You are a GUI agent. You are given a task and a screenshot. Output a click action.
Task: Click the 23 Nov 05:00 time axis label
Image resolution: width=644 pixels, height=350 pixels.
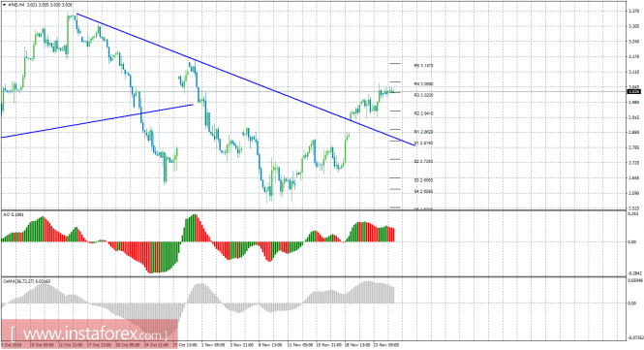point(387,345)
